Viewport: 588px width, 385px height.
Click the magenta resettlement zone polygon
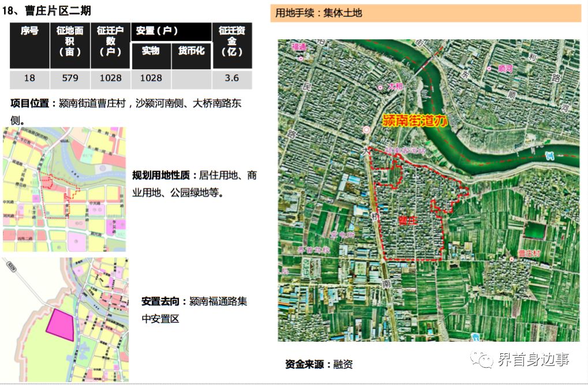coord(61,324)
